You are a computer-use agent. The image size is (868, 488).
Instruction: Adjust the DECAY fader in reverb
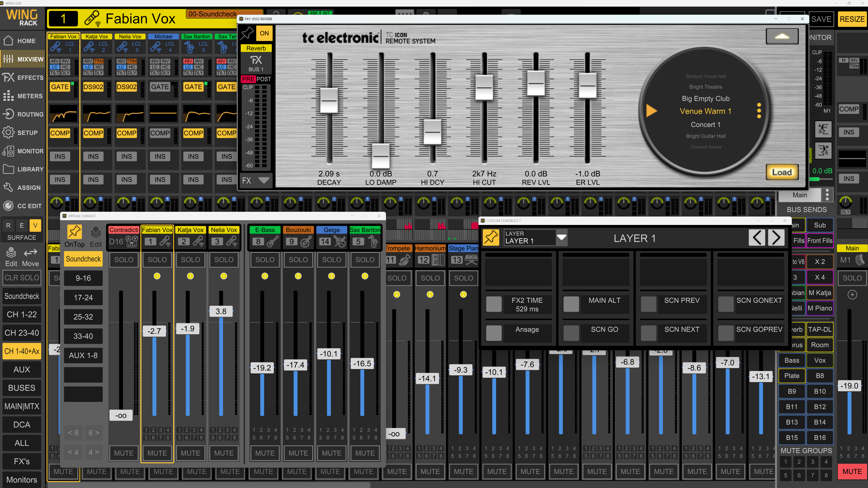tap(329, 101)
